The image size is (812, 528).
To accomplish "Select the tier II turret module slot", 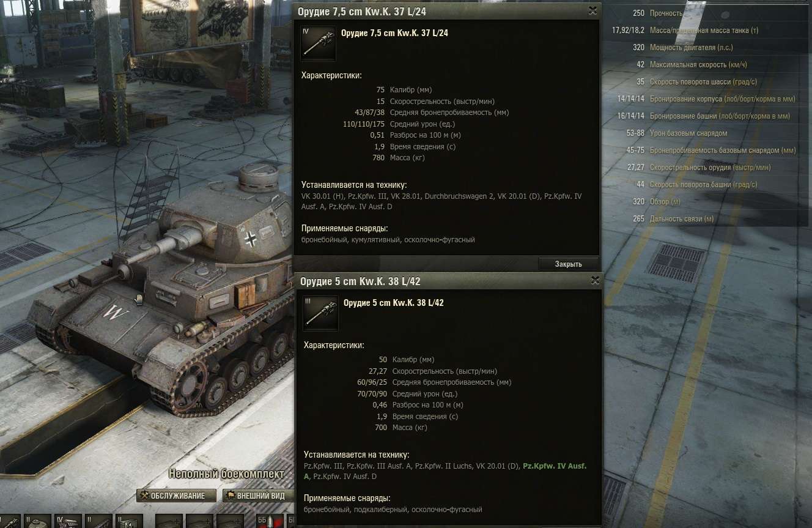I will [37, 521].
